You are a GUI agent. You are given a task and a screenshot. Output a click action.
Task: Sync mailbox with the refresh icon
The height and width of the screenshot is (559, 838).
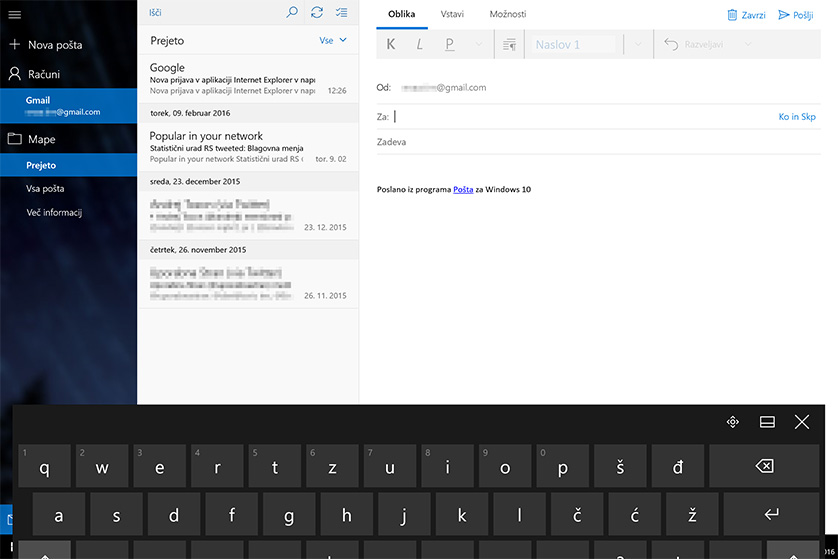coord(317,12)
